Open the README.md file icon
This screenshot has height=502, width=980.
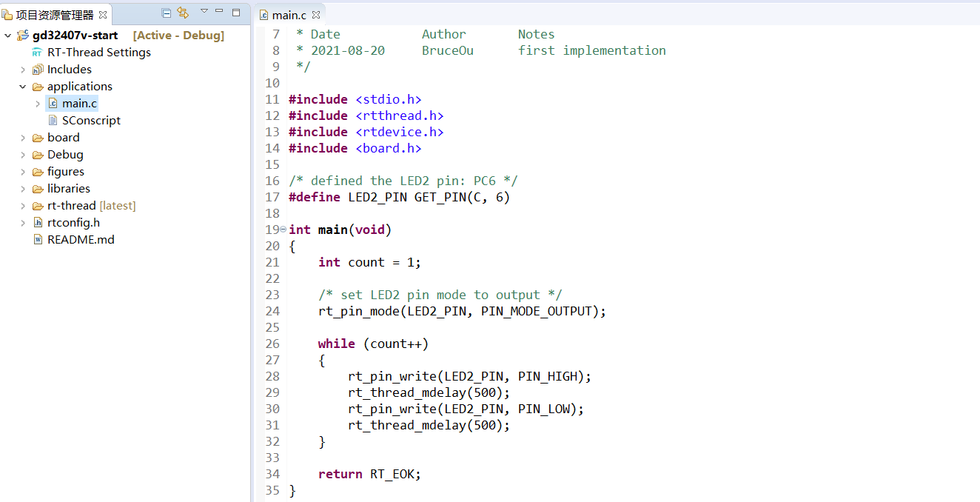pos(38,240)
